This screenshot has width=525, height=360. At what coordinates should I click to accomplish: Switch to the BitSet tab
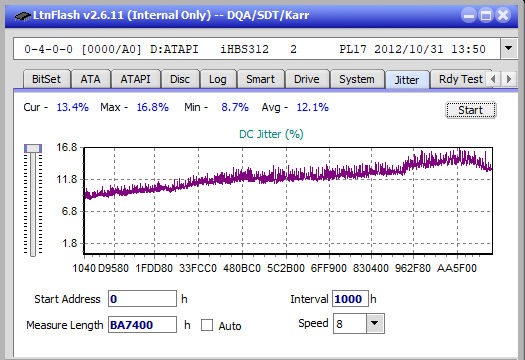pos(47,79)
